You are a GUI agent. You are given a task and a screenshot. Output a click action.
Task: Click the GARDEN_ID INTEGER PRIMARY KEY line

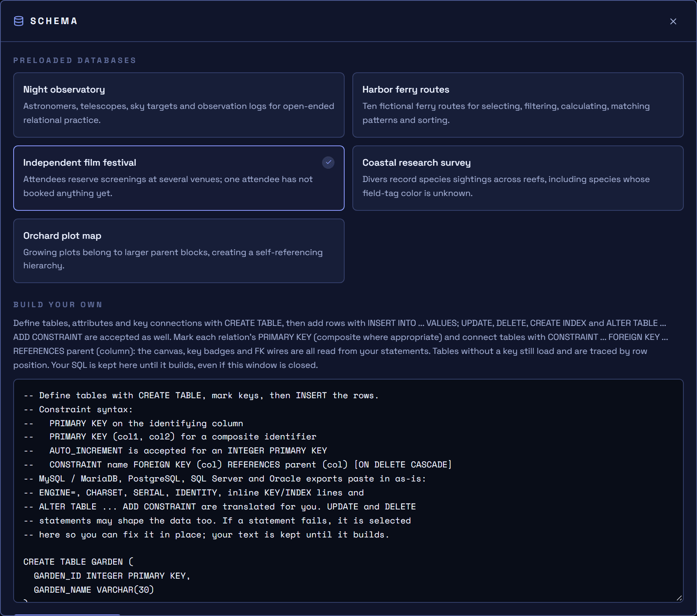point(112,576)
